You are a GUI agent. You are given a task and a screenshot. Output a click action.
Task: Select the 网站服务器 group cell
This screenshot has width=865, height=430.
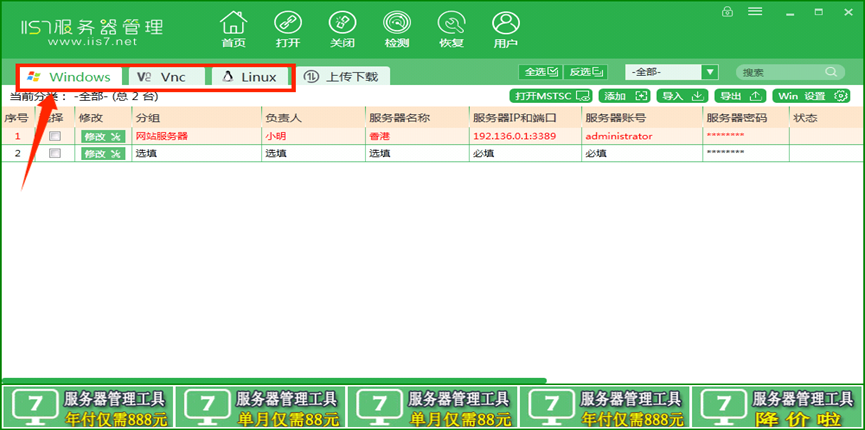(x=196, y=136)
